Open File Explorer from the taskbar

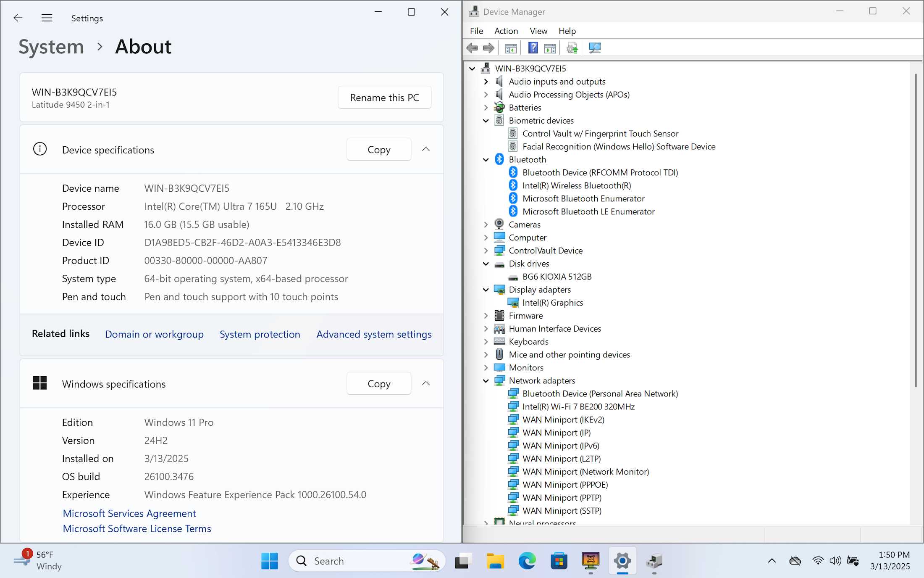[x=495, y=561]
